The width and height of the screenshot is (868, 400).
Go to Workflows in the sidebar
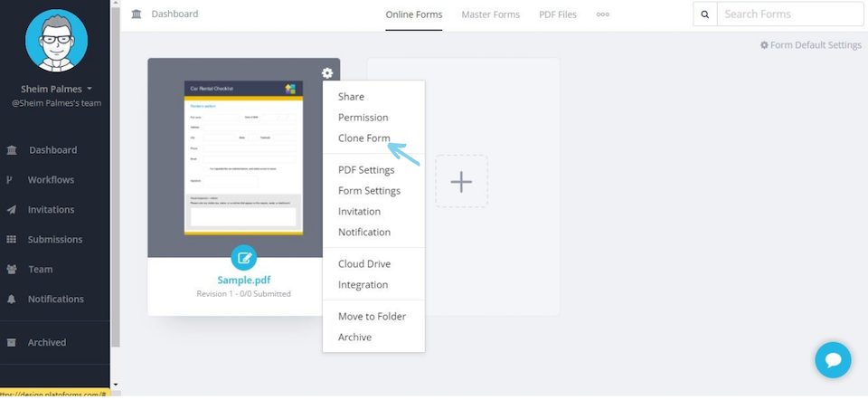(x=51, y=179)
